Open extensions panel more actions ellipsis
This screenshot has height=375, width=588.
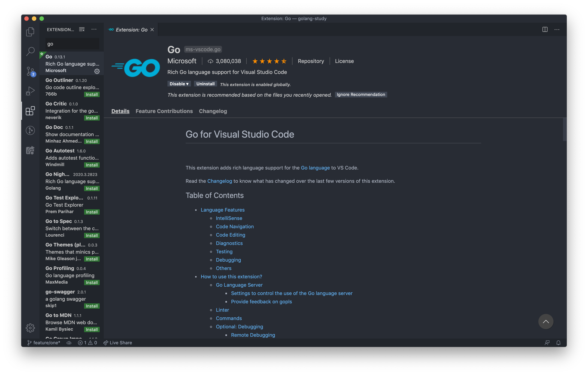(94, 29)
